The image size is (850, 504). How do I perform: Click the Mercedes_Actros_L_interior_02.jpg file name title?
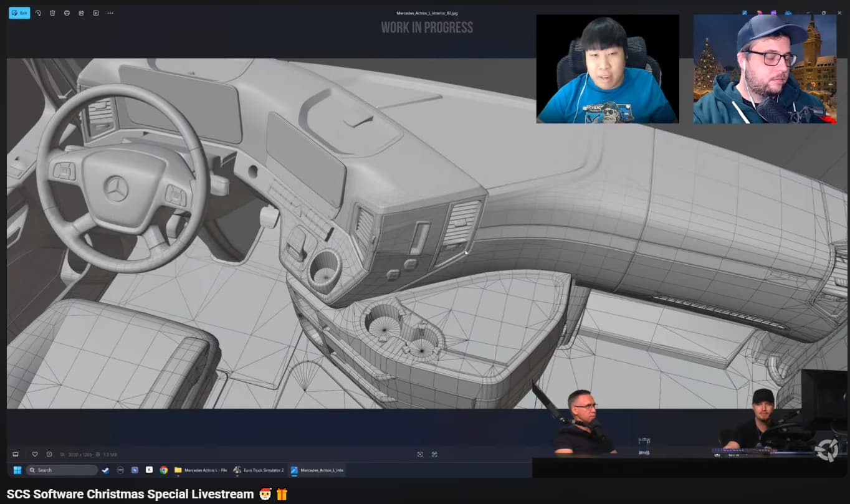[x=426, y=12]
